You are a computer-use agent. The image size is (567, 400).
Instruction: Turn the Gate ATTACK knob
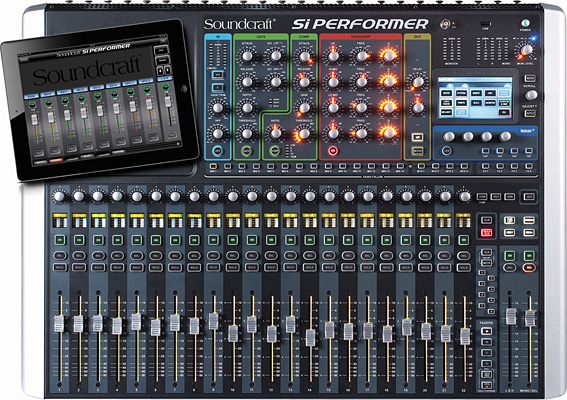247,56
